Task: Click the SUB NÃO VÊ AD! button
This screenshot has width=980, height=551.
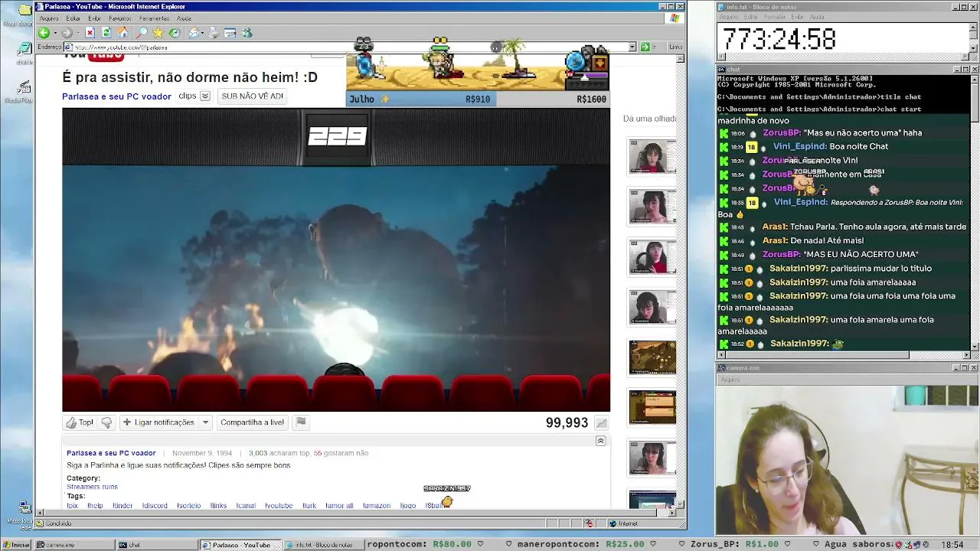Action: [252, 96]
